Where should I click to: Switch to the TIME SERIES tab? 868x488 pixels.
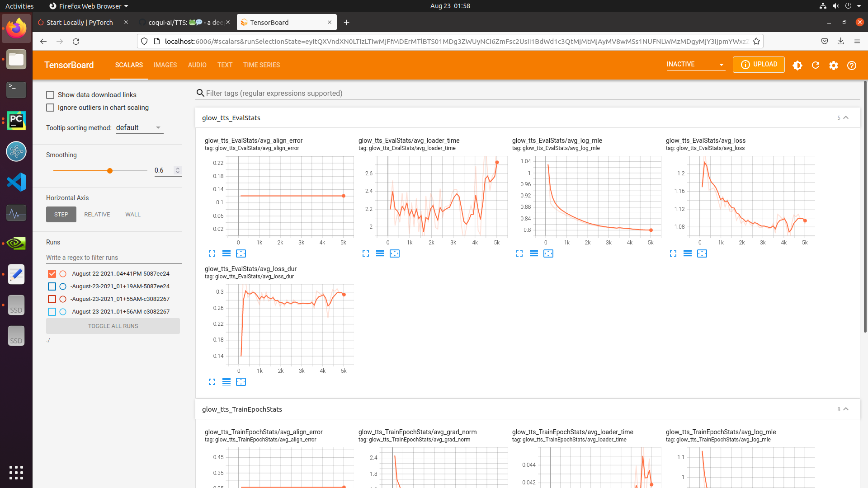[261, 65]
